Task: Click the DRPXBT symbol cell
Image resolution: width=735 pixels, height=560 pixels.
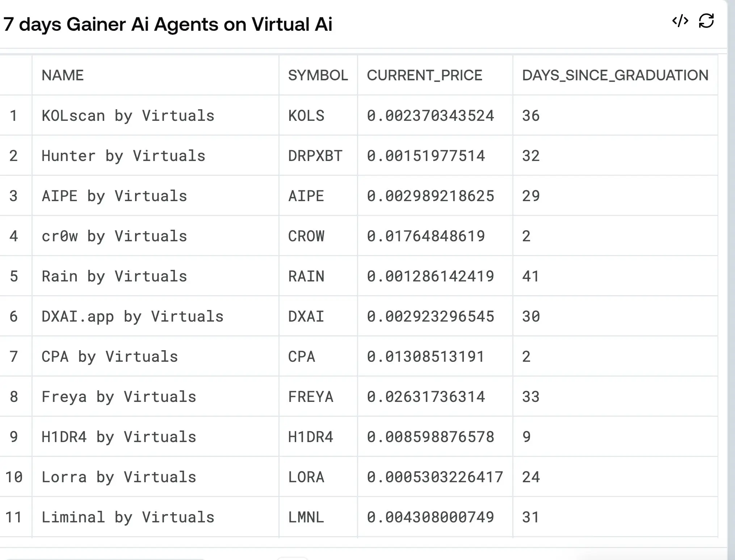Action: [315, 156]
